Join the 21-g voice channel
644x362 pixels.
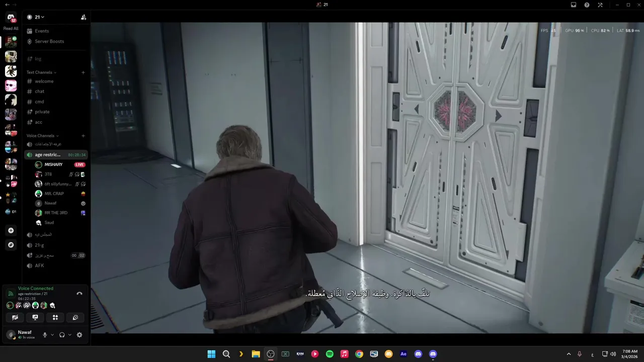pos(55,245)
